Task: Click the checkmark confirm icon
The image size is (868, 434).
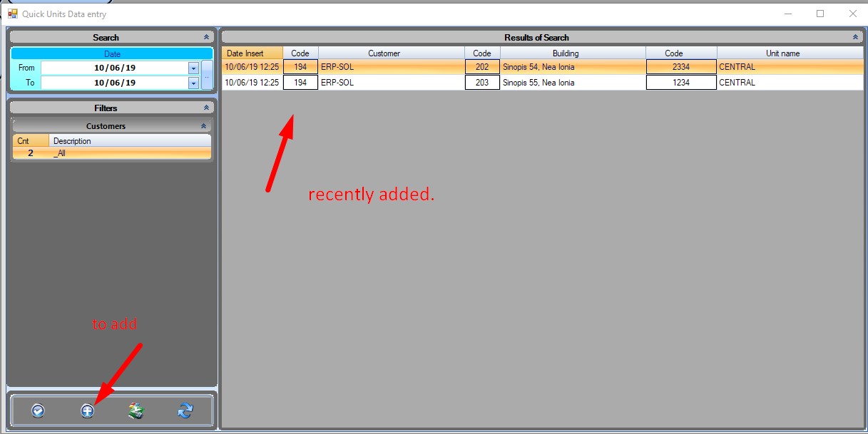Action: click(x=38, y=410)
